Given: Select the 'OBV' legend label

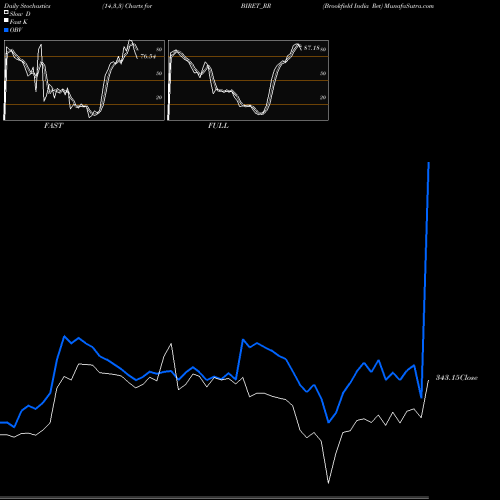Looking at the screenshot, I should [x=16, y=30].
